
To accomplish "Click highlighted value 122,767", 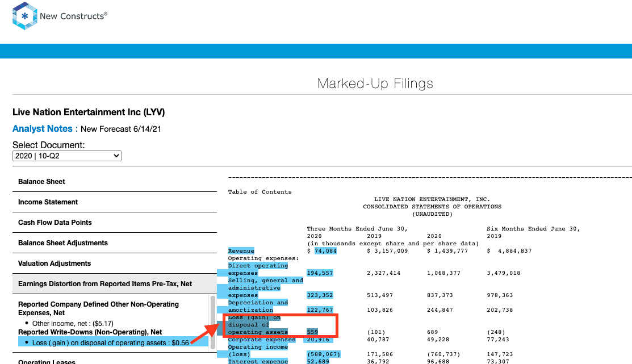I will click(x=320, y=310).
